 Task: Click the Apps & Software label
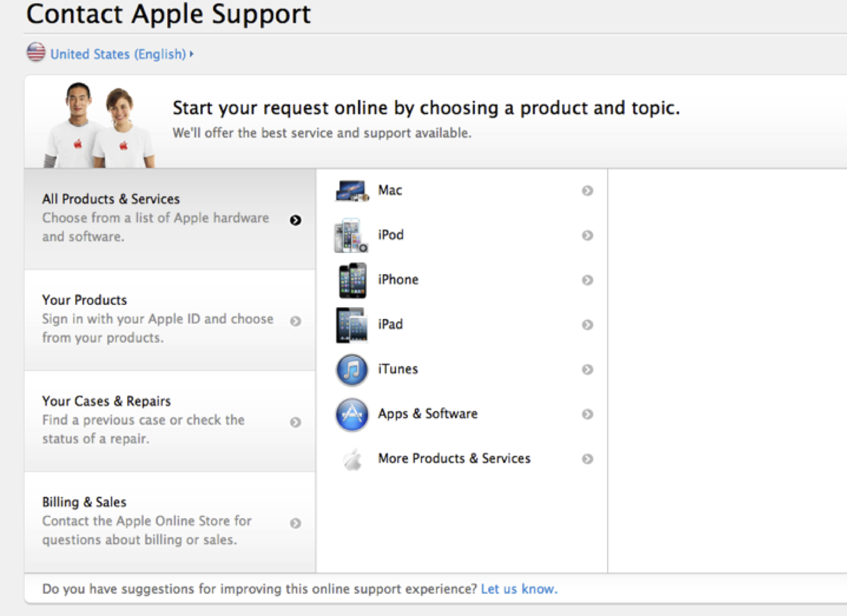tap(428, 414)
